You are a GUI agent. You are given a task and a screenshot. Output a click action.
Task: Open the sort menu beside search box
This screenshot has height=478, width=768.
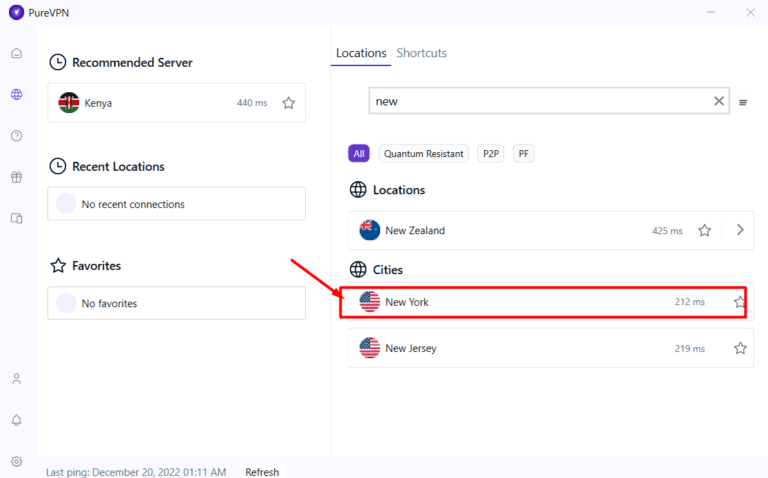coord(743,102)
